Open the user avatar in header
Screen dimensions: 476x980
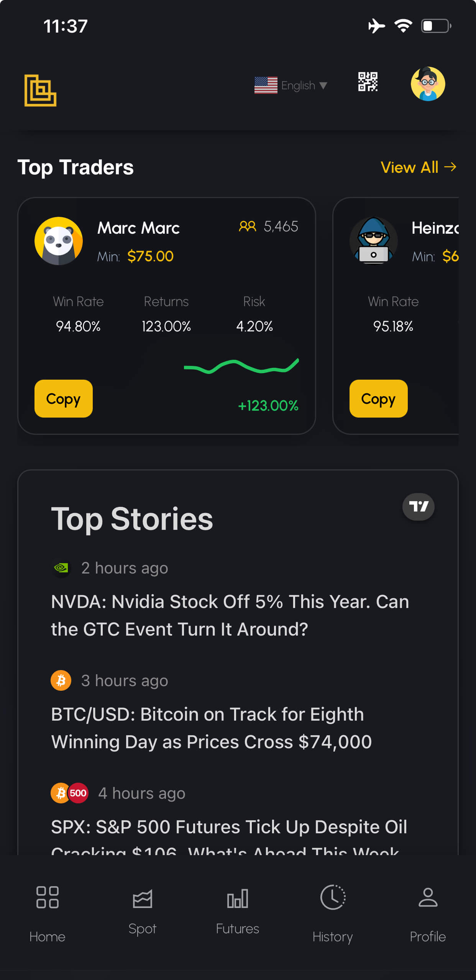click(x=428, y=84)
